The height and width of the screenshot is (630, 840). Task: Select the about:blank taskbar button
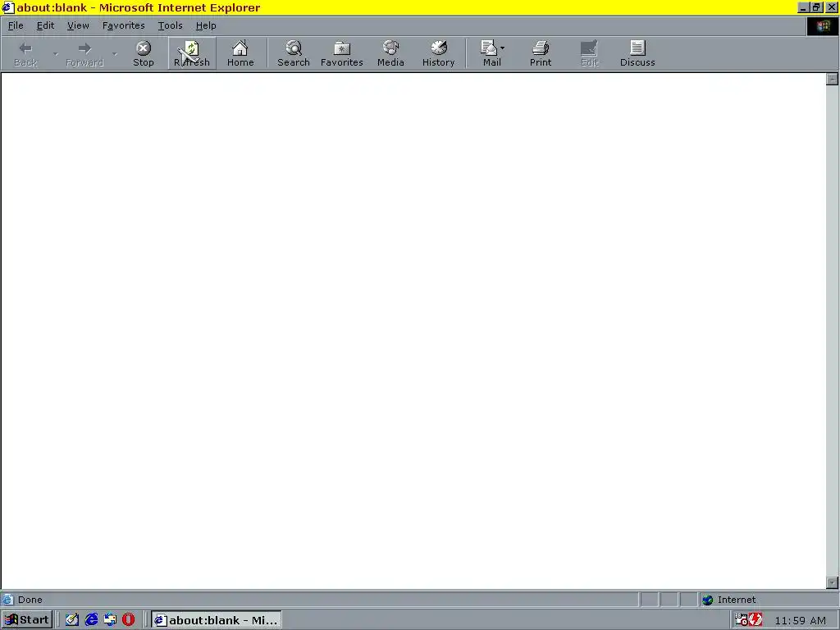point(216,620)
